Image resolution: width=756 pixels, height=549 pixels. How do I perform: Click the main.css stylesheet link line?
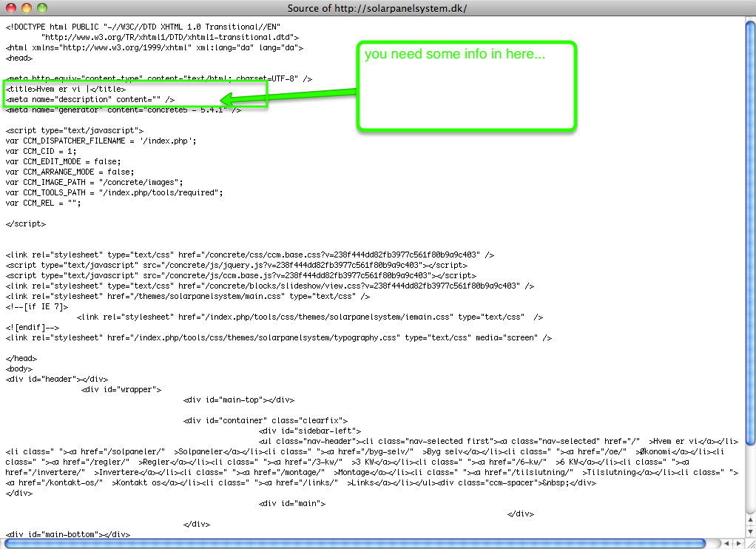188,296
